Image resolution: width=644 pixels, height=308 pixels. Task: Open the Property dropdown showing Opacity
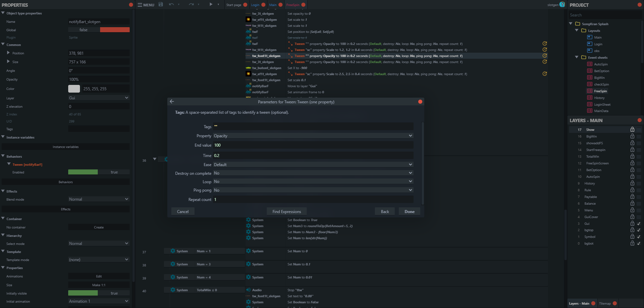click(313, 136)
